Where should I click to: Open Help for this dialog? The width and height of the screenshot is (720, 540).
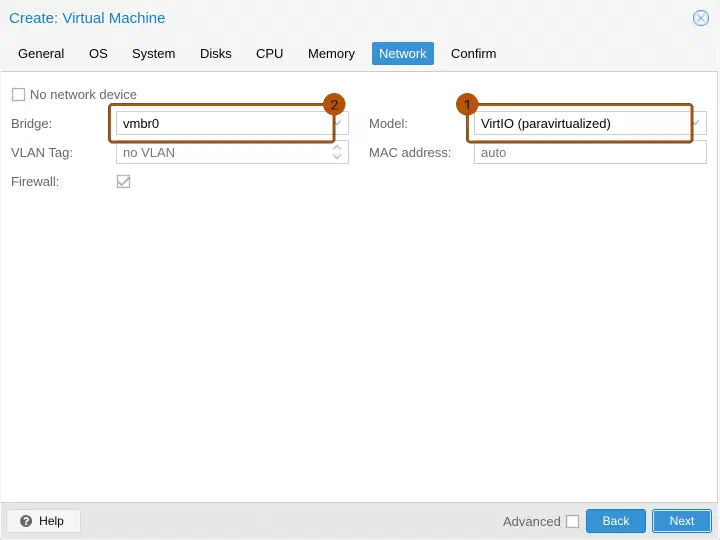44,521
